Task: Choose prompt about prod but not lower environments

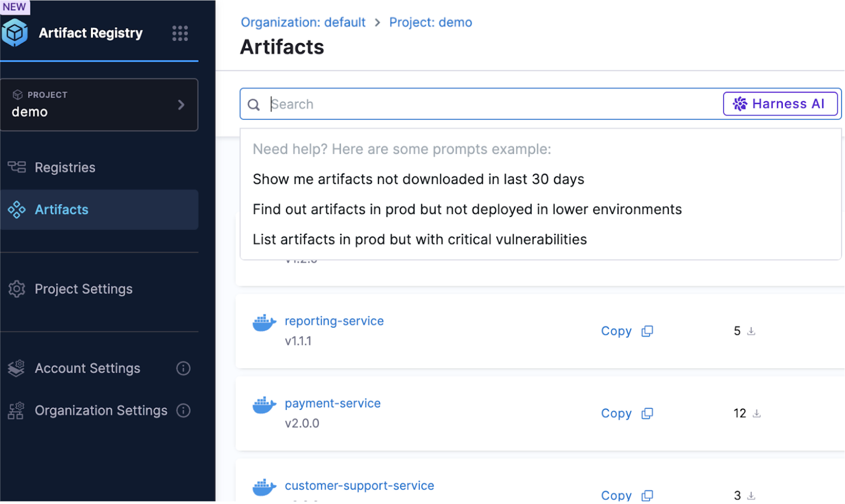Action: pyautogui.click(x=467, y=210)
